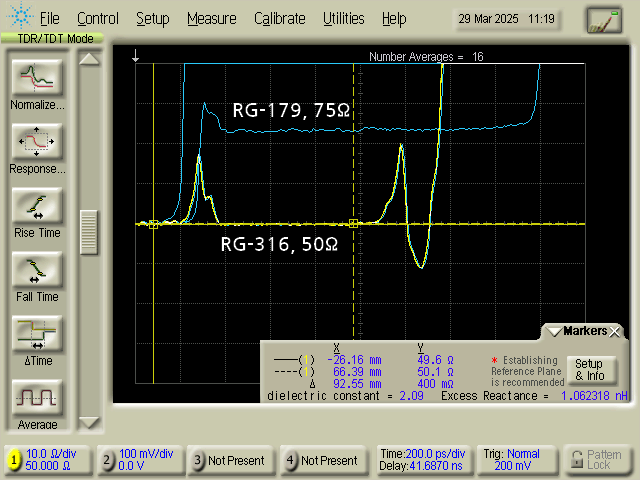
Task: Click the delta X value 92.55 mm
Action: 357,384
